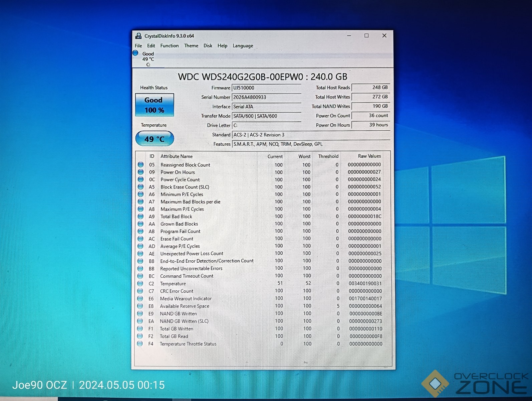Click the Standard field ACS-2 Revision 3
The image size is (532, 401).
(x=311, y=135)
